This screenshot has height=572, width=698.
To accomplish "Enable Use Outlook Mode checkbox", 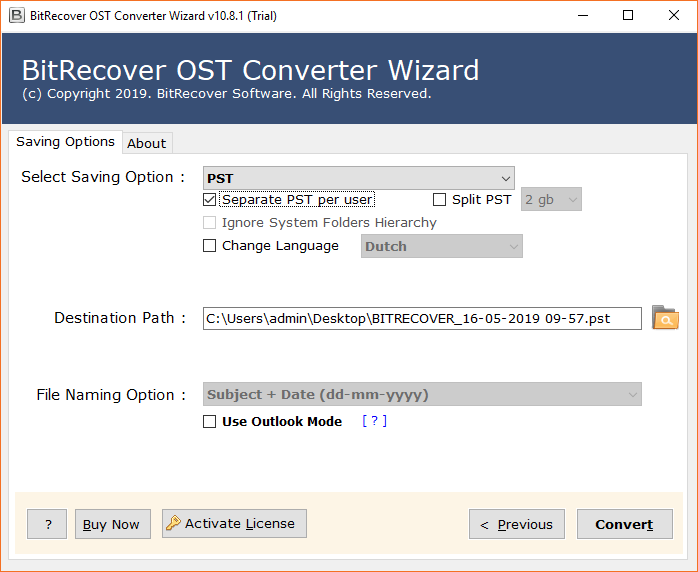I will point(209,422).
